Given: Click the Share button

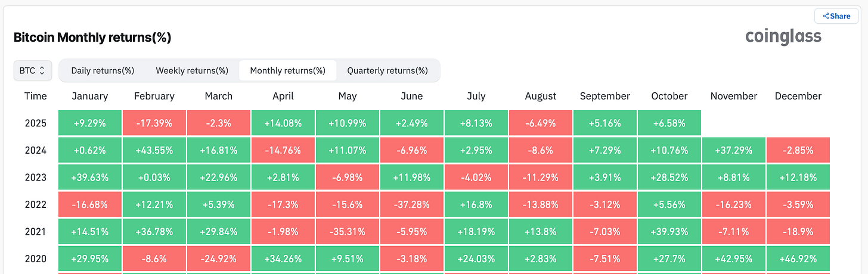Looking at the screenshot, I should [x=836, y=16].
